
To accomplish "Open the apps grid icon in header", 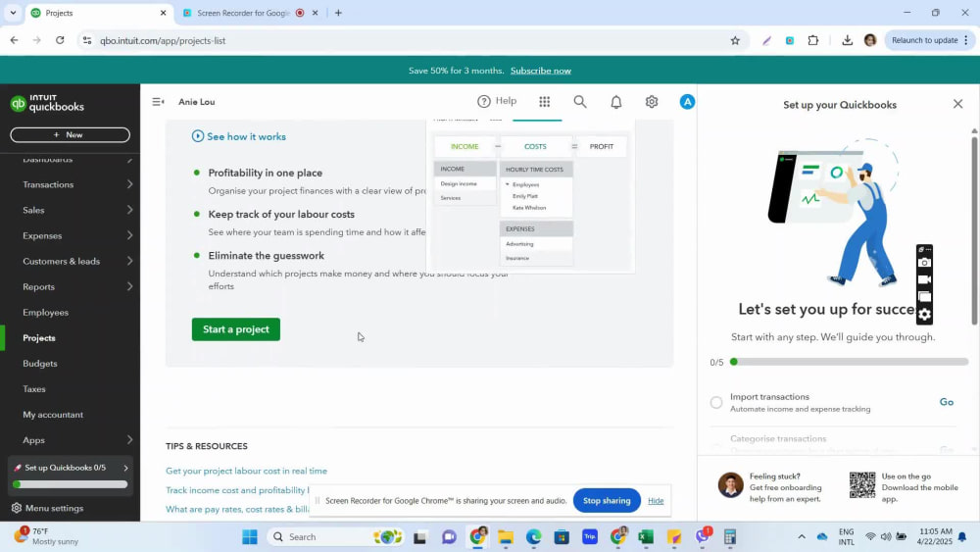I will coord(544,102).
